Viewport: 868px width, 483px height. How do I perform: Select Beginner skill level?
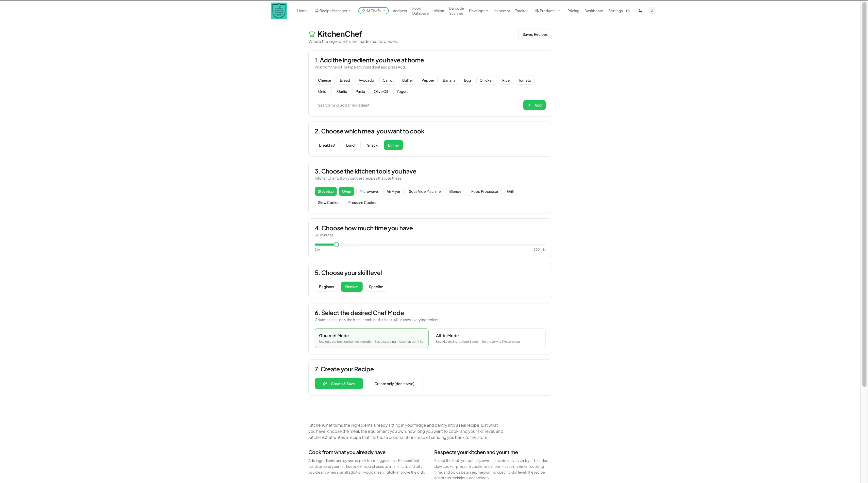click(x=326, y=287)
